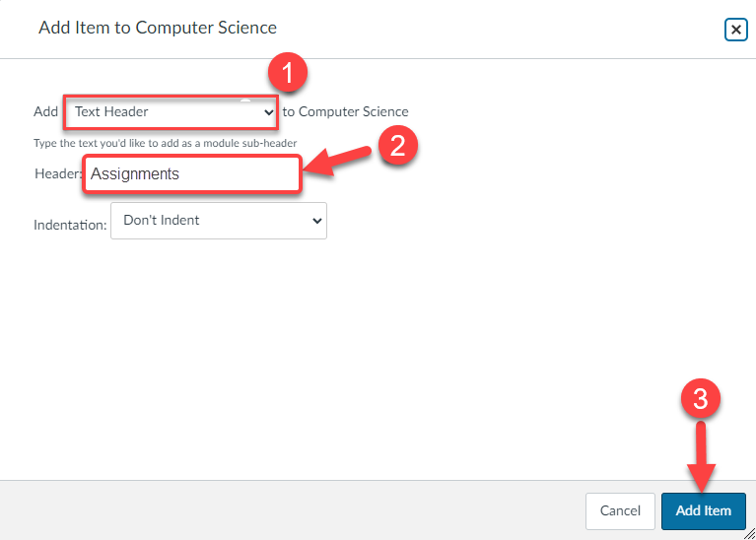Viewport: 756px width, 540px height.
Task: Open the Text Header type dropdown
Action: (x=170, y=112)
